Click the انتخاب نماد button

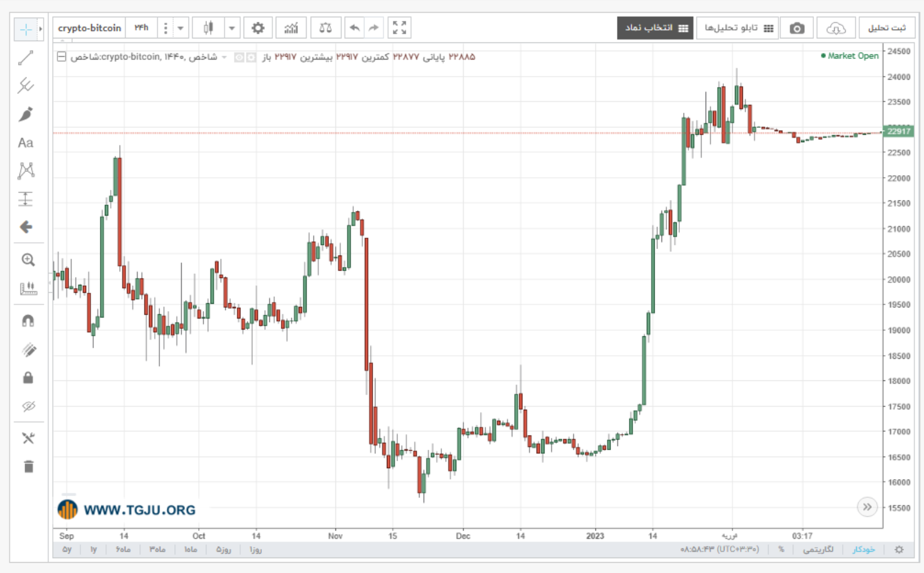click(x=655, y=28)
